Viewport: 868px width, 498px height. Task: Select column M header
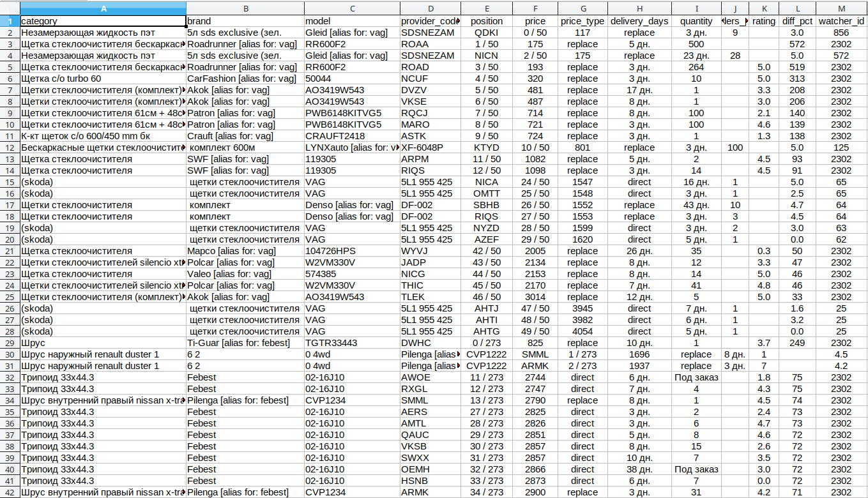click(x=842, y=9)
